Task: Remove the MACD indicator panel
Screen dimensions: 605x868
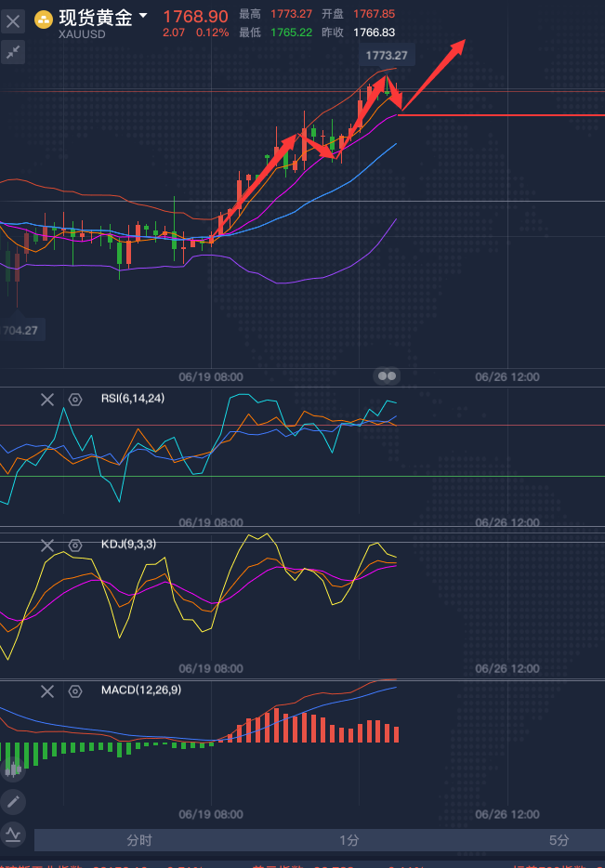Action: pyautogui.click(x=47, y=690)
